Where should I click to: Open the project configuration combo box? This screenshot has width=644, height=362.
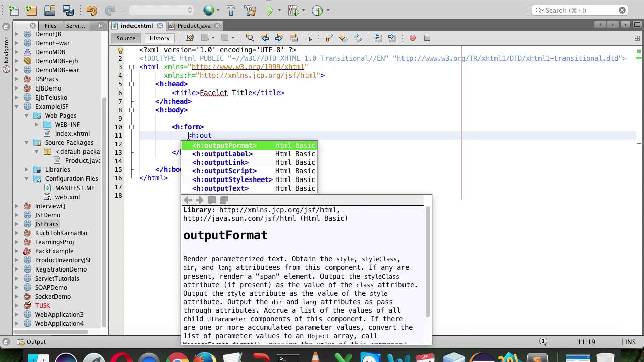(x=161, y=10)
